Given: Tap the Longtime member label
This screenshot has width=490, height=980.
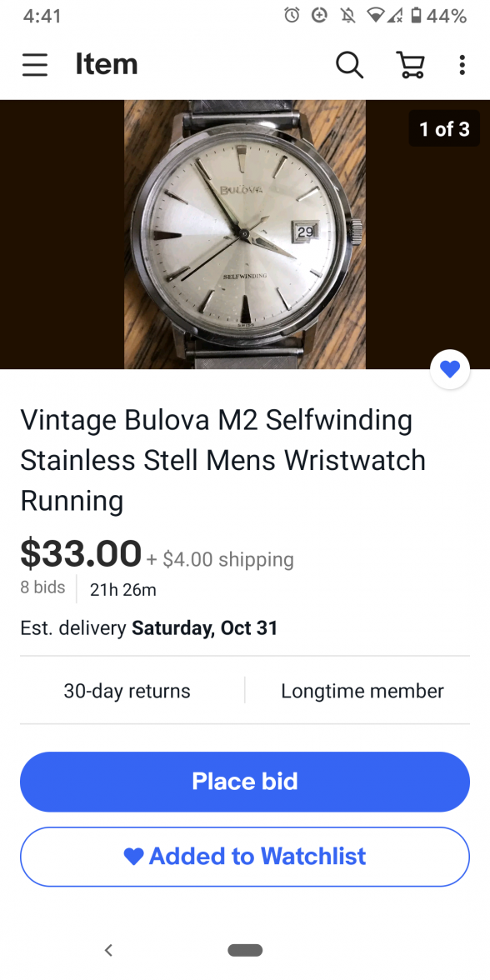Looking at the screenshot, I should (362, 691).
